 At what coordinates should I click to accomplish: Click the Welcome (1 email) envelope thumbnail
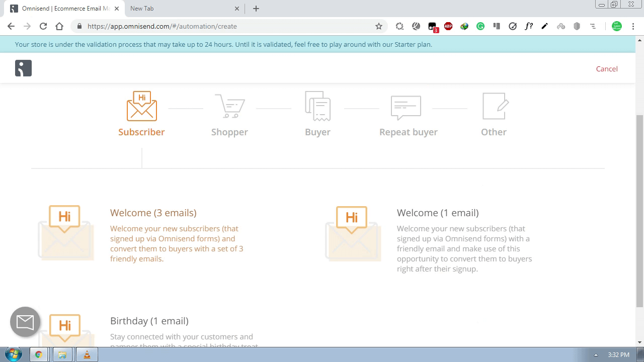(x=353, y=233)
